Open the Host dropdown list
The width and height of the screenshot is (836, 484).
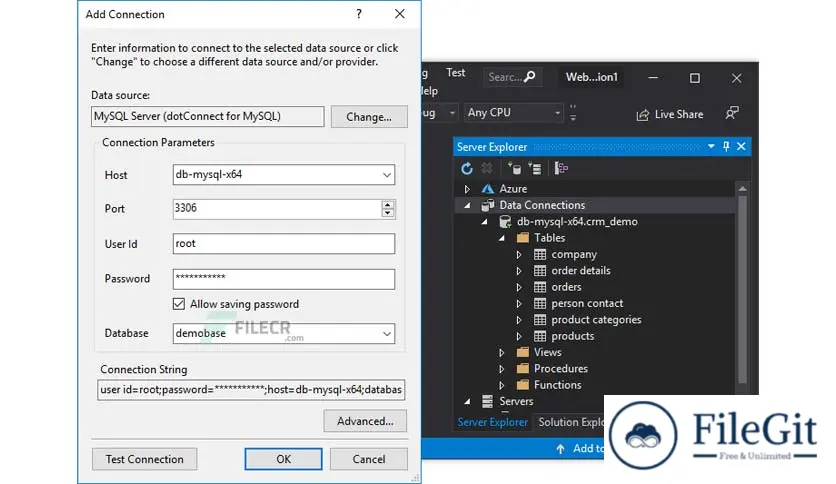[x=387, y=175]
